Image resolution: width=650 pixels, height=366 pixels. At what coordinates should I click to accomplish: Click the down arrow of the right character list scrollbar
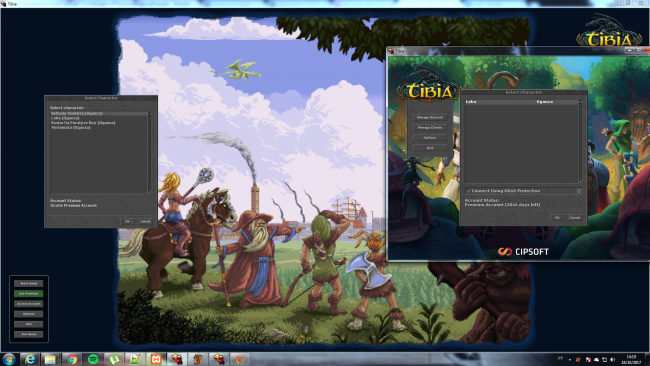click(x=580, y=181)
